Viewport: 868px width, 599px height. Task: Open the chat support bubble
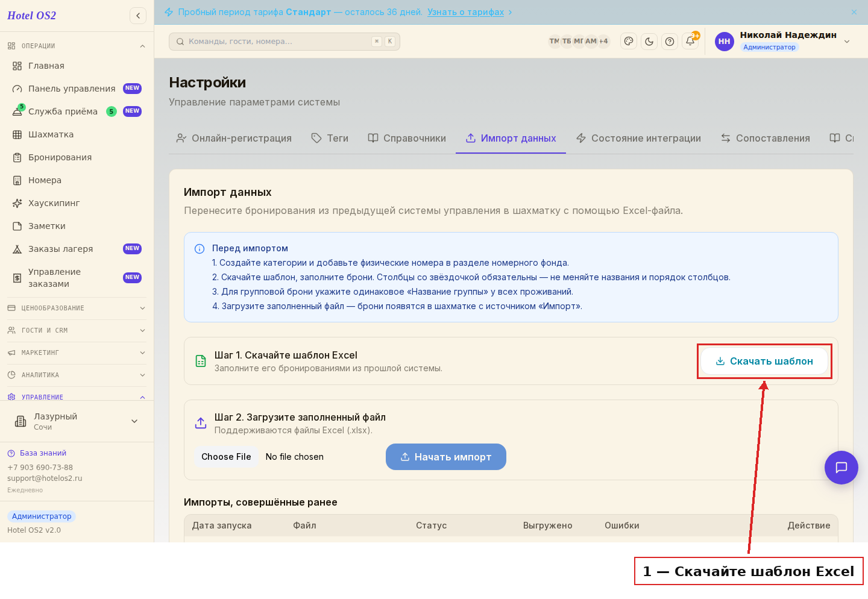coord(841,468)
